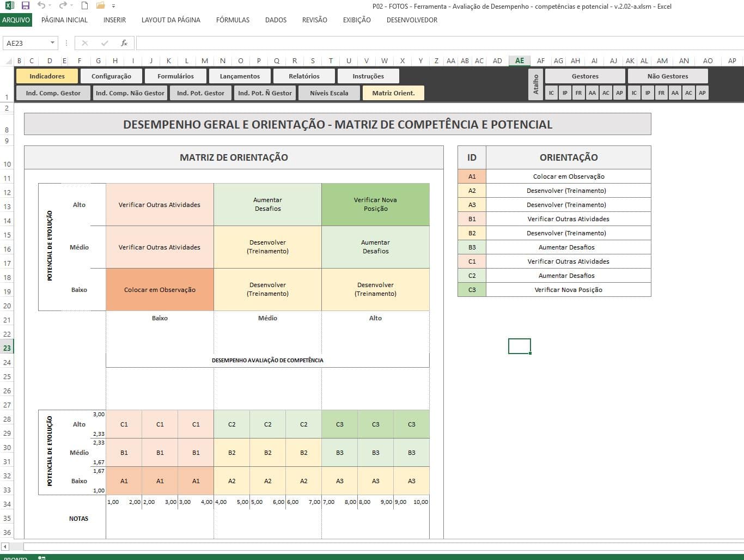Open the REVISÃO ribbon tab
Viewport: 744px width, 560px height.
(x=315, y=20)
